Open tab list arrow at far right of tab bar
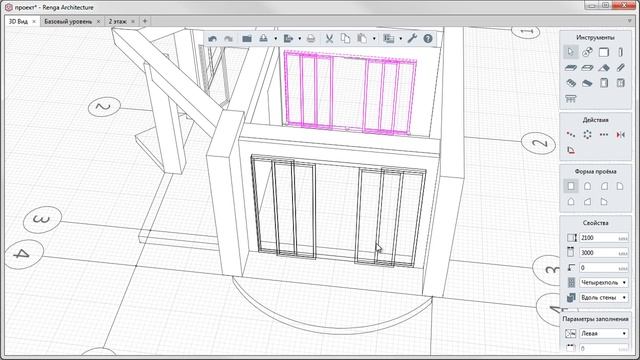This screenshot has height=360, width=640. (x=630, y=21)
